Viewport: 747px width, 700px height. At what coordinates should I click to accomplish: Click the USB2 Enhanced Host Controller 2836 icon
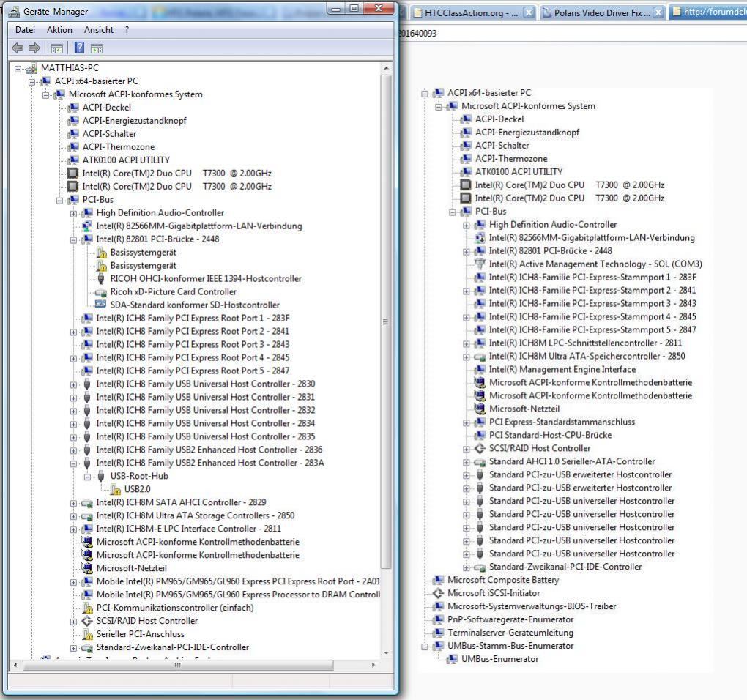[x=86, y=450]
